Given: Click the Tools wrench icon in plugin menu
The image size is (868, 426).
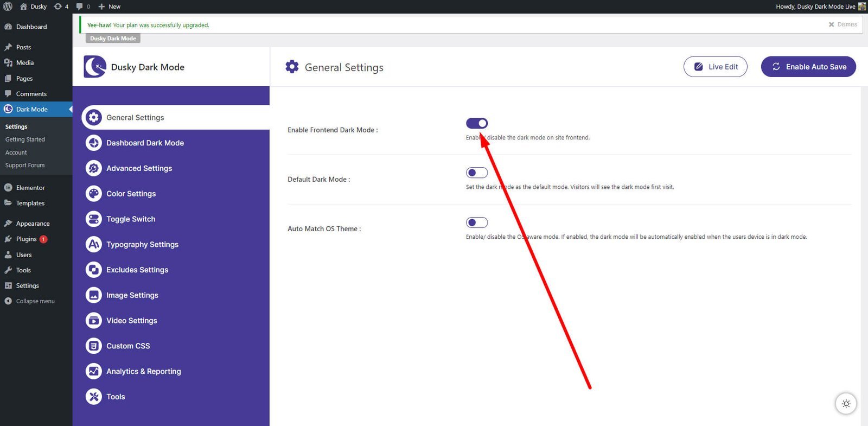Looking at the screenshot, I should pos(94,397).
